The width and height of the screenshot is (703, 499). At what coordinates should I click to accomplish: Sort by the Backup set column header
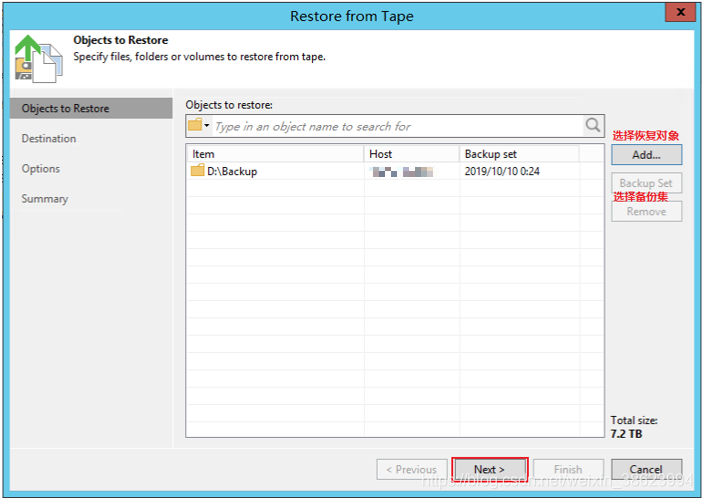click(x=519, y=154)
